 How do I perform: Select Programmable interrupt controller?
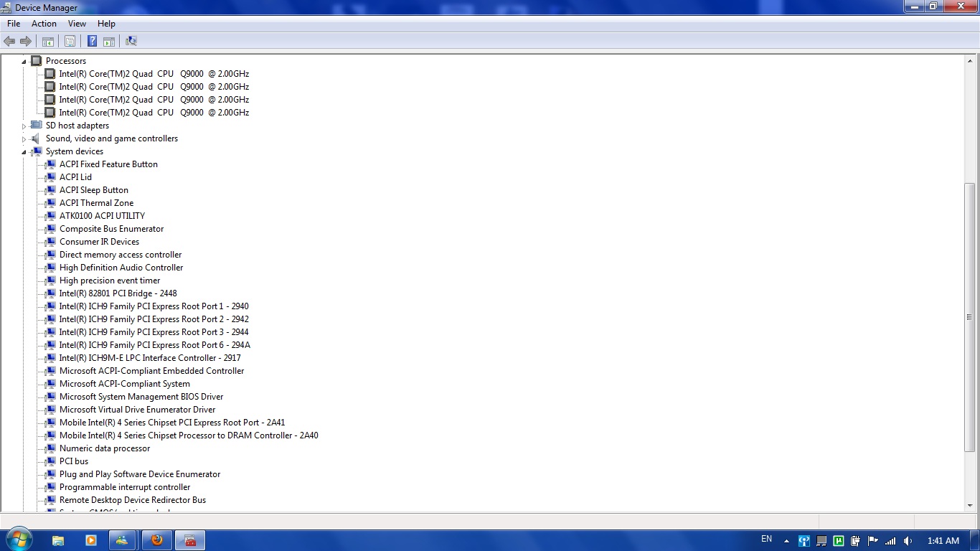125,487
